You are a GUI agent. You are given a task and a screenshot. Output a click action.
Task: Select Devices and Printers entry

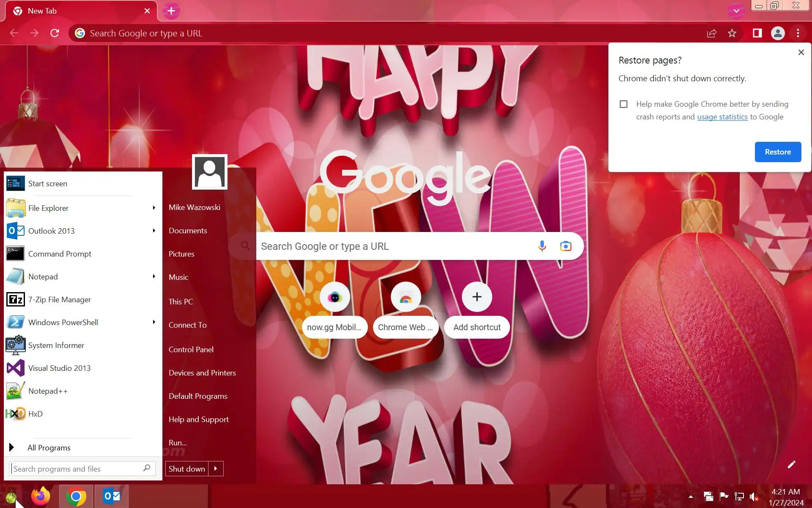coord(202,373)
